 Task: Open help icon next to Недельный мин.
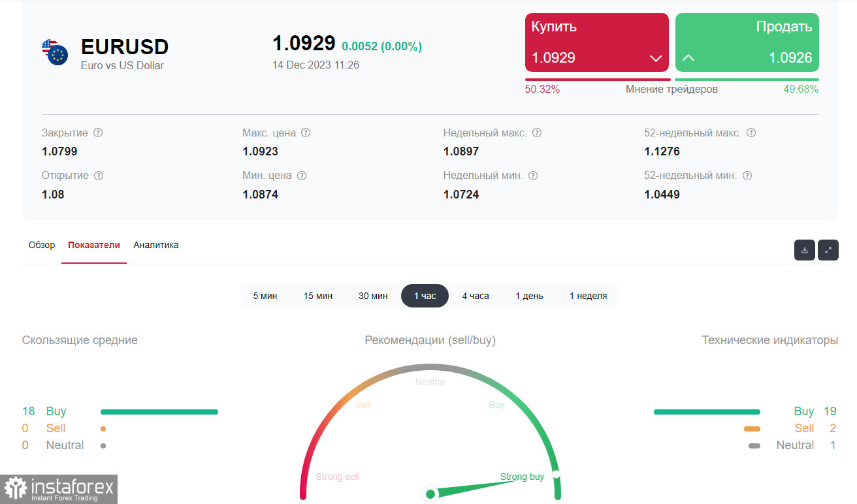click(533, 176)
